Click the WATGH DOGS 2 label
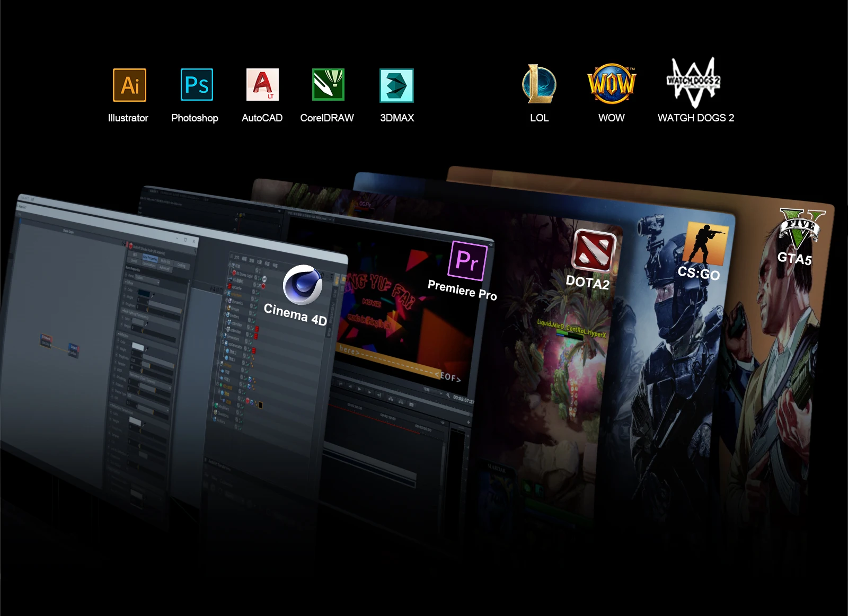848x616 pixels. (696, 118)
